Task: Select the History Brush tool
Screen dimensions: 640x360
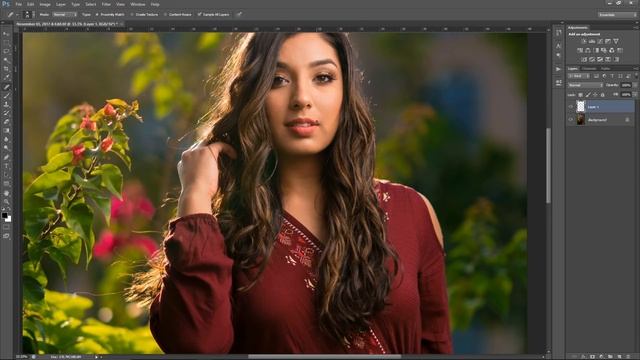Action: pos(6,113)
